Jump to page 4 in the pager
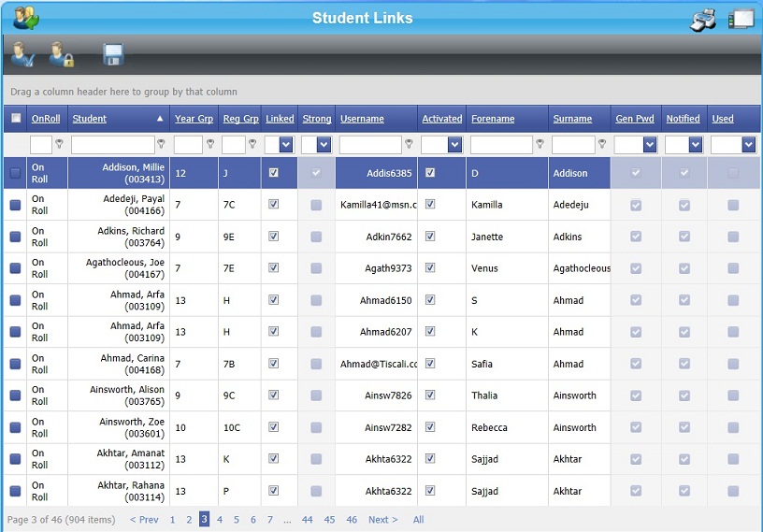The height and width of the screenshot is (532, 763). point(220,520)
